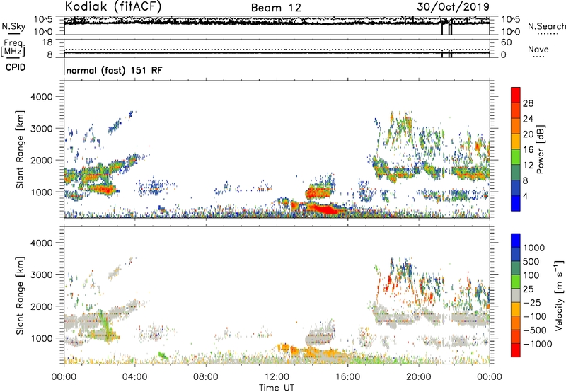The image size is (566, 392).
Task: Click the '-500' label on Velocity color bar
Action: (x=535, y=330)
